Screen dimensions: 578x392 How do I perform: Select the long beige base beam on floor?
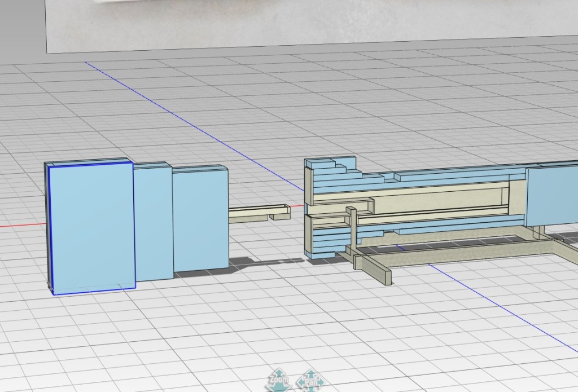(463, 253)
